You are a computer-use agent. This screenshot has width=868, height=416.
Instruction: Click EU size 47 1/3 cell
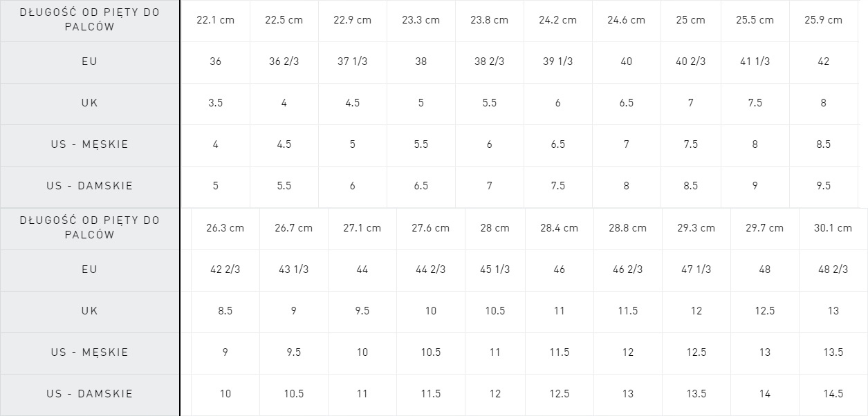click(696, 270)
